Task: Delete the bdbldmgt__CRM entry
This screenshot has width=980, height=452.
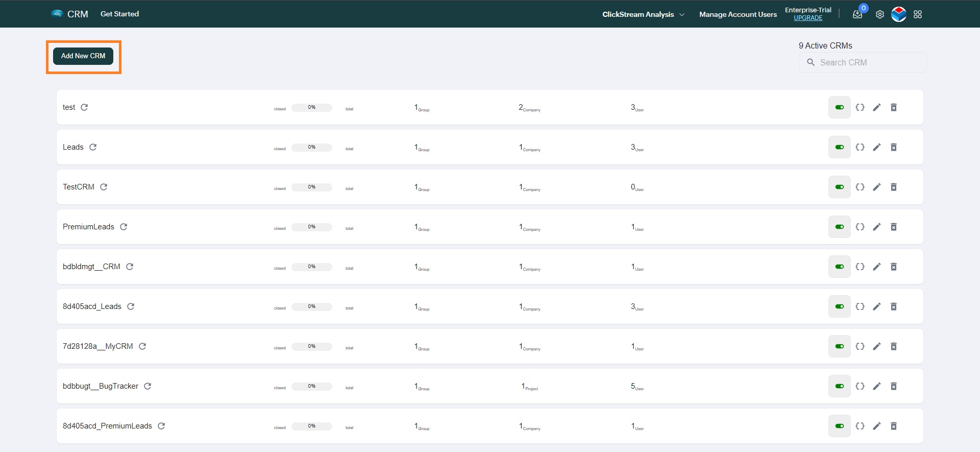Action: pyautogui.click(x=894, y=267)
